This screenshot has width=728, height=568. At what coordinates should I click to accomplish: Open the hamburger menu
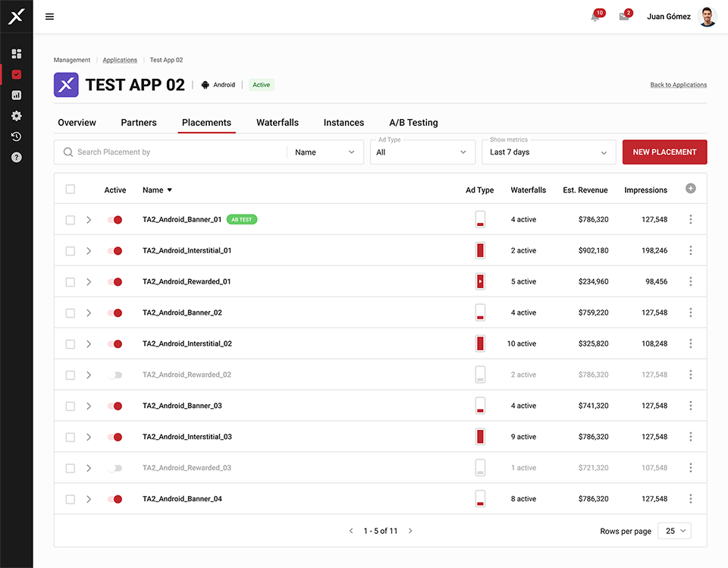coord(50,17)
